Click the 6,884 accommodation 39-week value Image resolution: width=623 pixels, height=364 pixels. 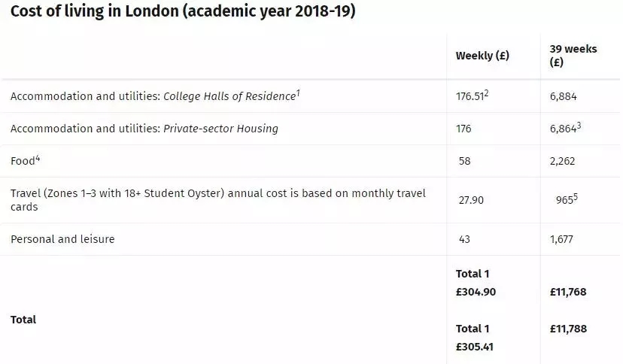563,96
